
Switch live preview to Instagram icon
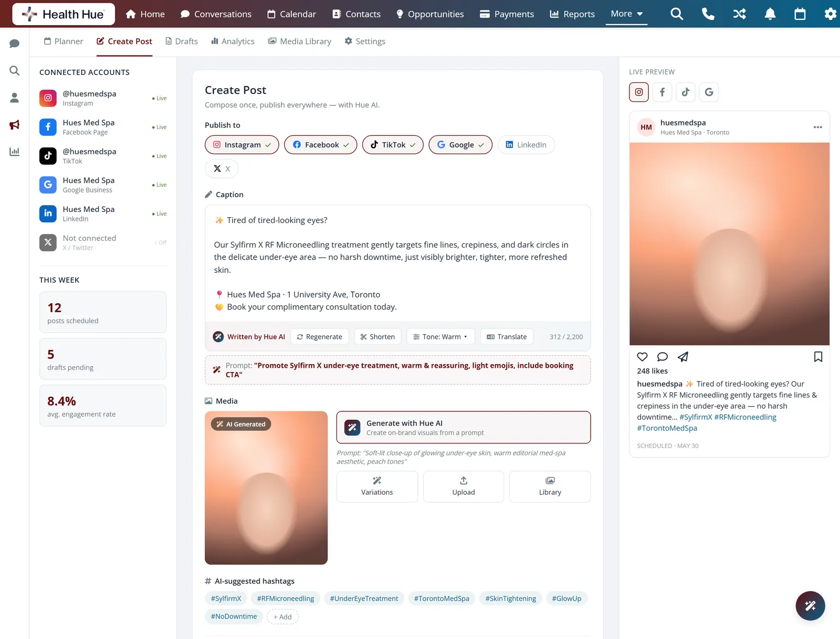(x=639, y=92)
